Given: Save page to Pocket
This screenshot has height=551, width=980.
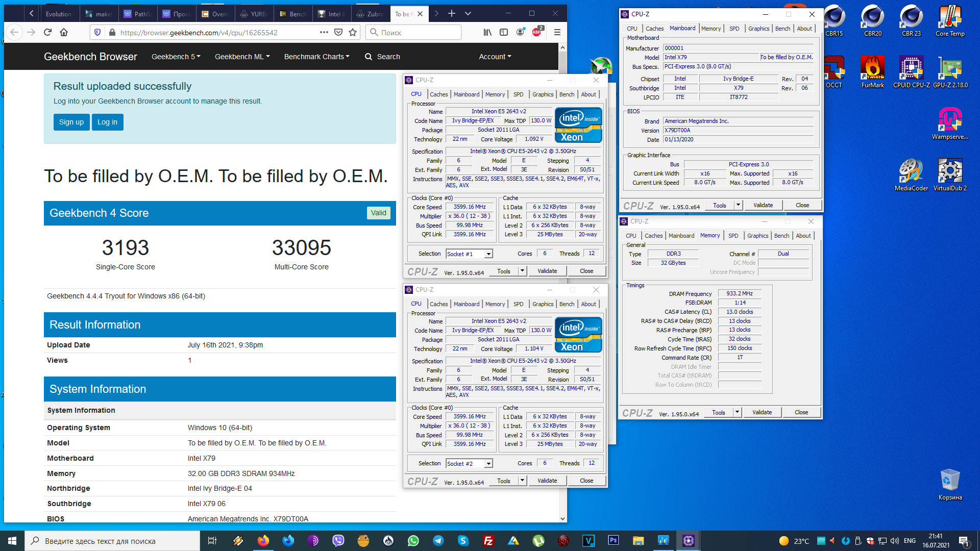Looking at the screenshot, I should pyautogui.click(x=338, y=32).
